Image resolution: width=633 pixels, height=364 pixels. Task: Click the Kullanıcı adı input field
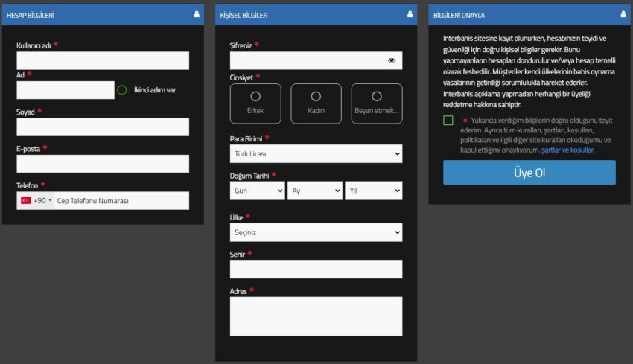[x=103, y=61]
